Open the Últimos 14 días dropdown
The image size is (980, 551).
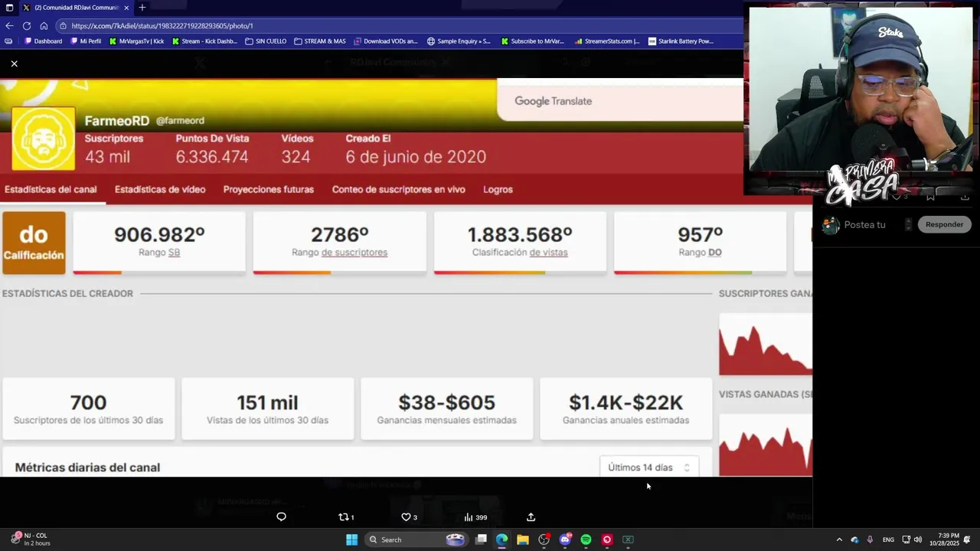click(648, 467)
